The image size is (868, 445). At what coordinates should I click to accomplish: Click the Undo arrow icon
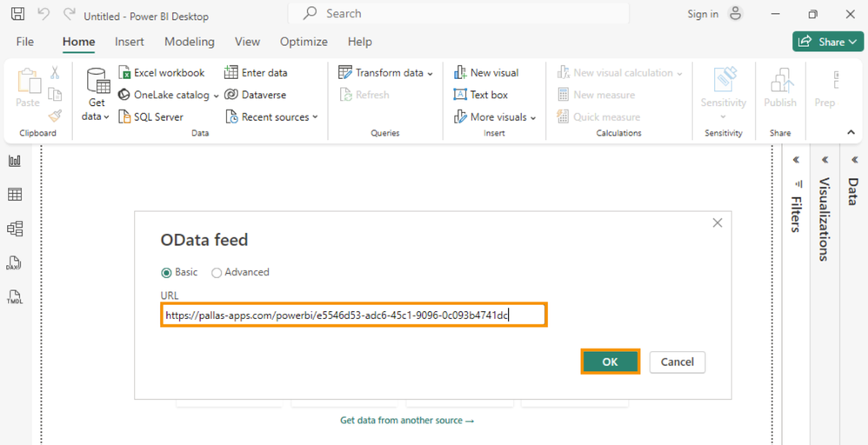(43, 15)
